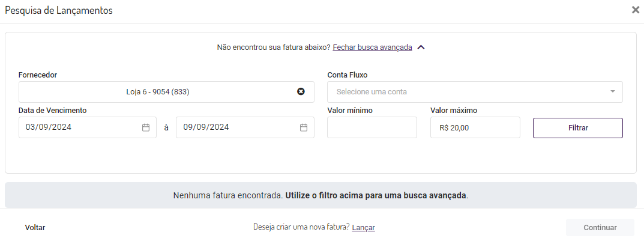The height and width of the screenshot is (244, 644).
Task: Focus the Valor mínimo input field
Action: 372,127
